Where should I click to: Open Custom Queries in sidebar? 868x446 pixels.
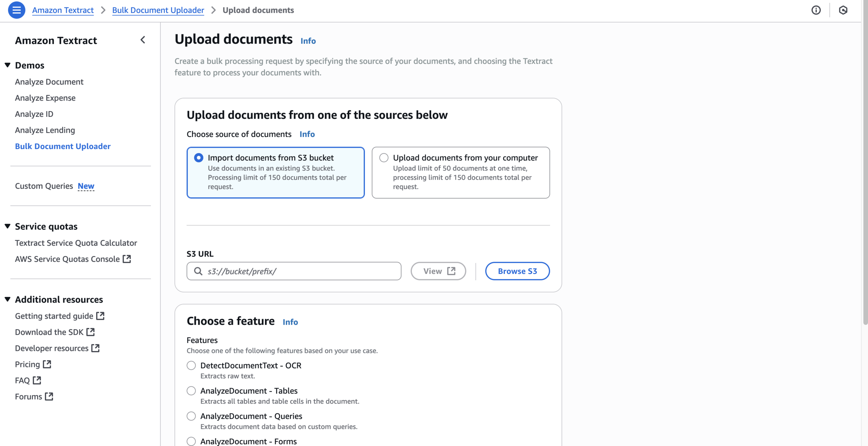[x=44, y=186]
